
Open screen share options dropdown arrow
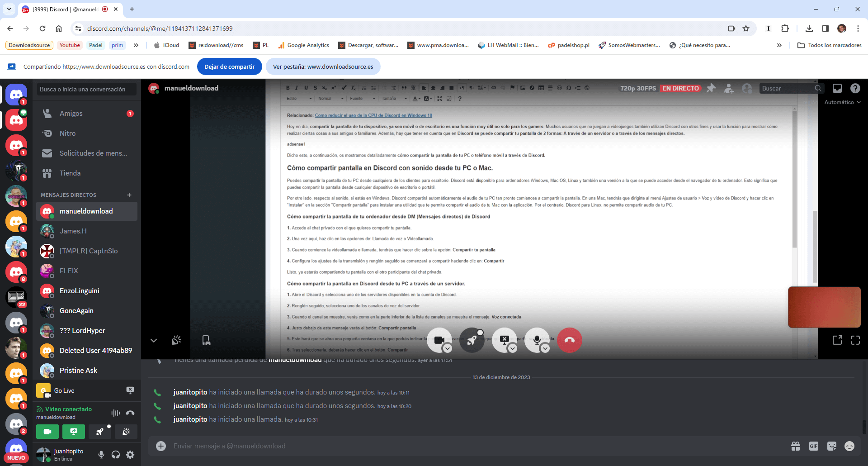(x=512, y=348)
